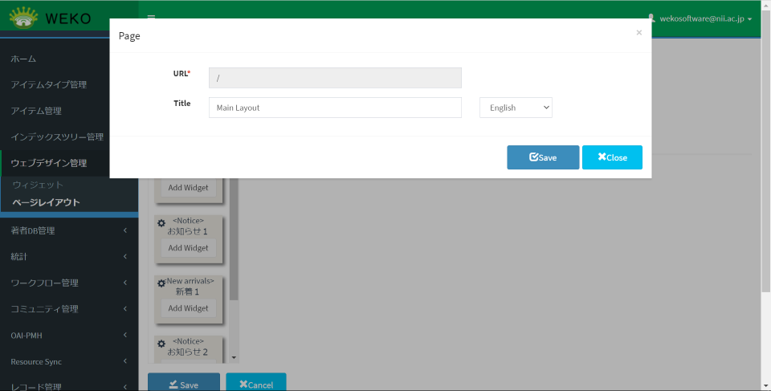This screenshot has width=771, height=391.
Task: Open アイテム管理 menu item
Action: coord(36,111)
